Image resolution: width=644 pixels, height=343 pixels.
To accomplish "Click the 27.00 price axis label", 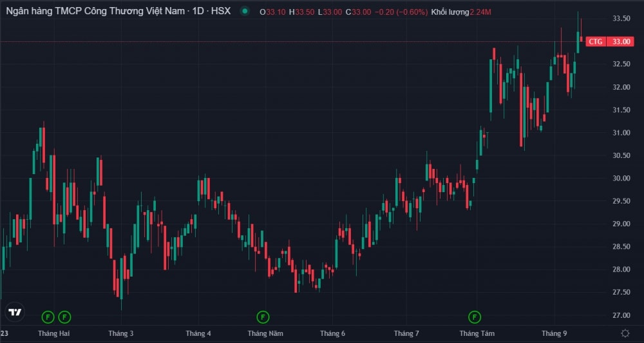I will pyautogui.click(x=621, y=315).
